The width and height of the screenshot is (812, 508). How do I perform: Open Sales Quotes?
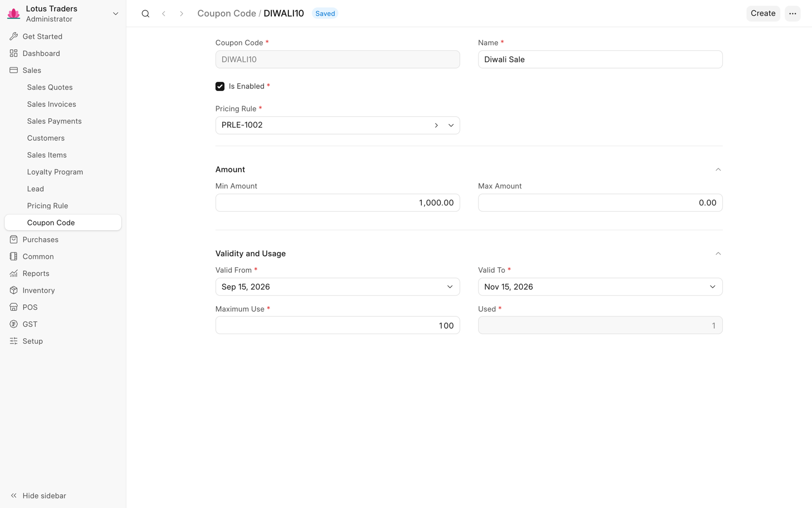(x=63, y=87)
